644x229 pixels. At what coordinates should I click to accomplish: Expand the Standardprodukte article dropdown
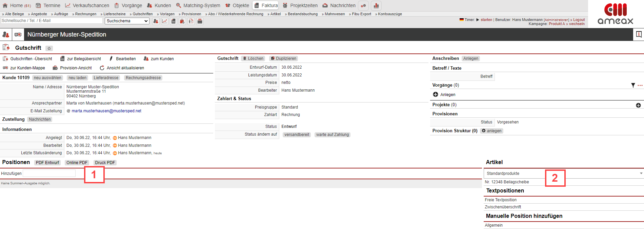641,173
